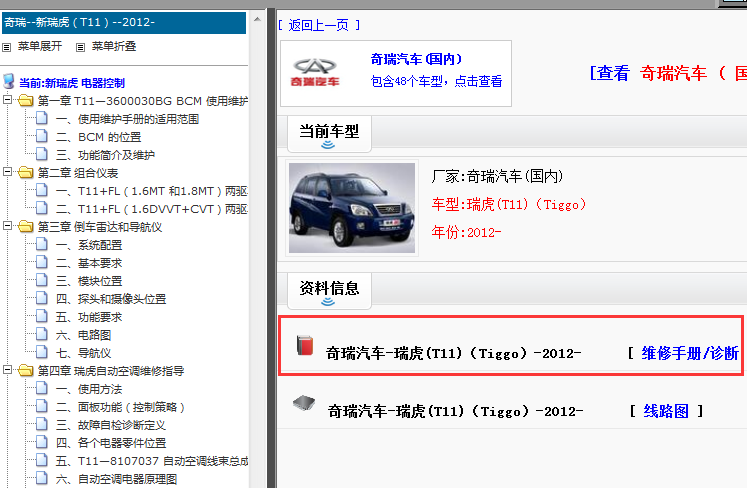Viewport: 747px width, 488px height.
Task: Collapse the 第三章 倒车雷达和导航仪 tree node
Action: (7, 226)
